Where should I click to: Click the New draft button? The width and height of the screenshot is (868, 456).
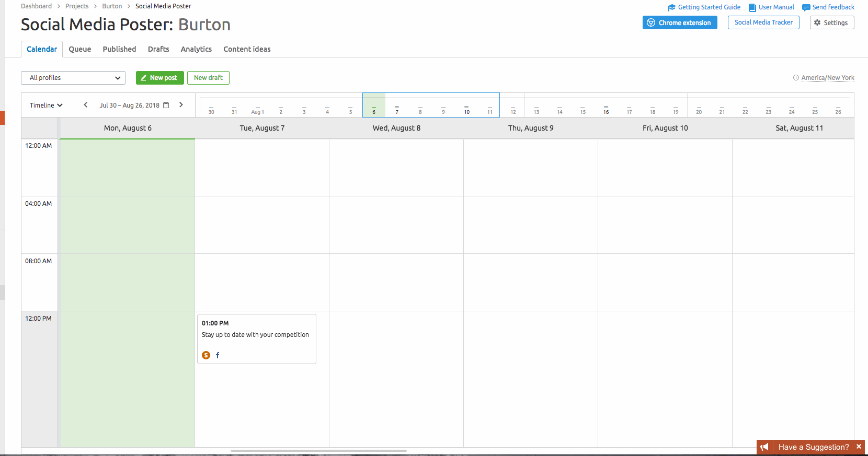[x=208, y=78]
